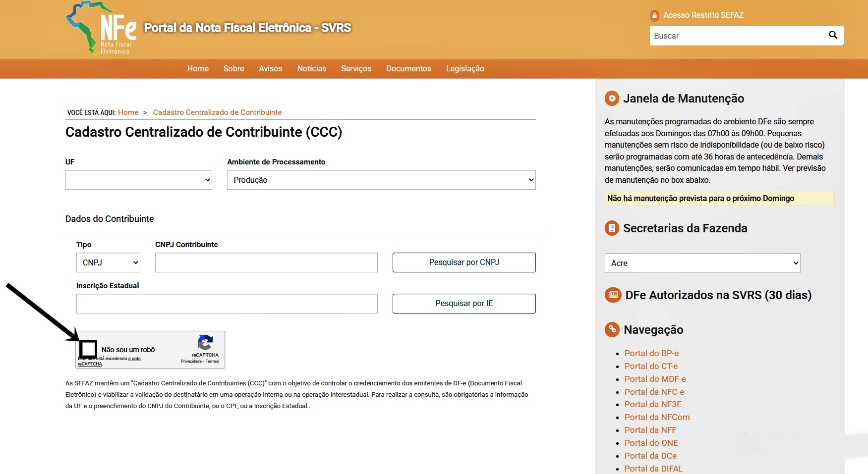
Task: Click the a cota reCAPTCHA link
Action: 110,361
